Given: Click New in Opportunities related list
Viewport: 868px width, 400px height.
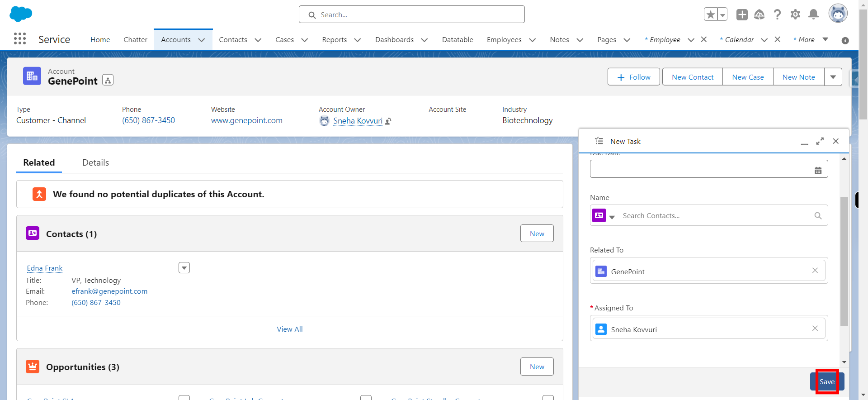Looking at the screenshot, I should pyautogui.click(x=537, y=367).
